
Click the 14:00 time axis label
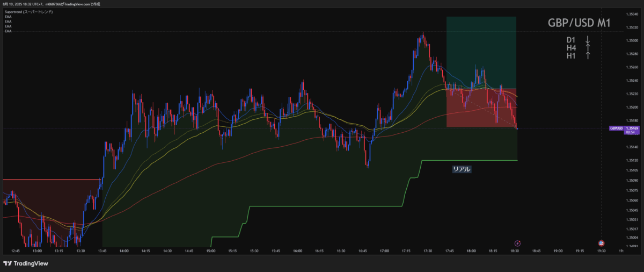click(123, 250)
